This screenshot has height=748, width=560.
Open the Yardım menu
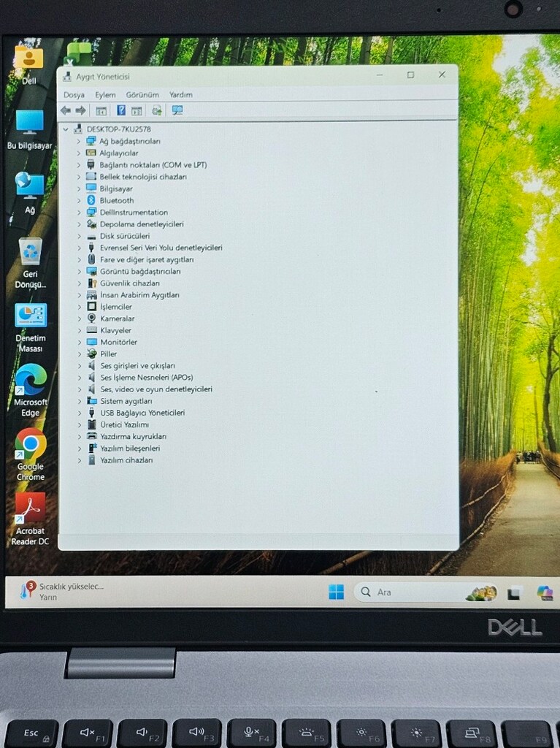(181, 95)
